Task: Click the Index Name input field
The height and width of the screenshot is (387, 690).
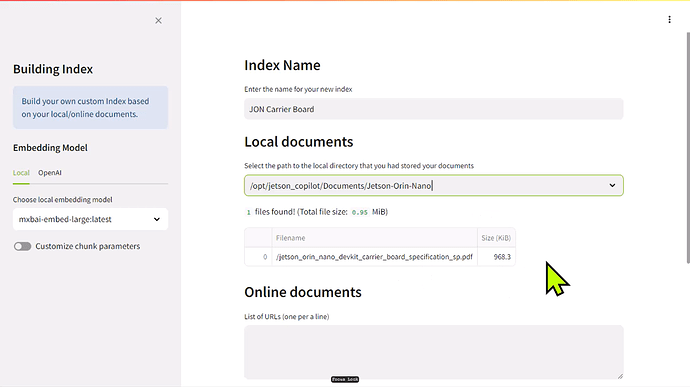Action: 433,109
